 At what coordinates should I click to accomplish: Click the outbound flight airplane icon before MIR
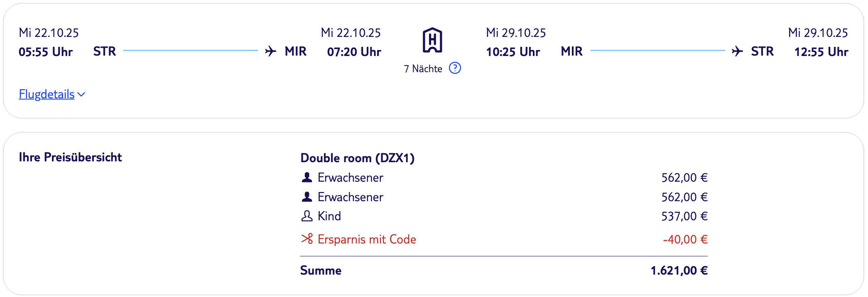coord(271,51)
